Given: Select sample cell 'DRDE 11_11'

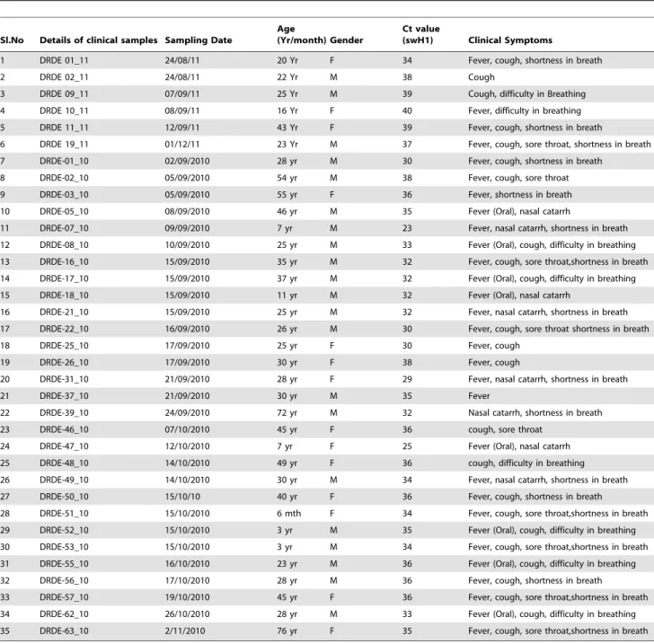Looking at the screenshot, I should (x=64, y=128).
